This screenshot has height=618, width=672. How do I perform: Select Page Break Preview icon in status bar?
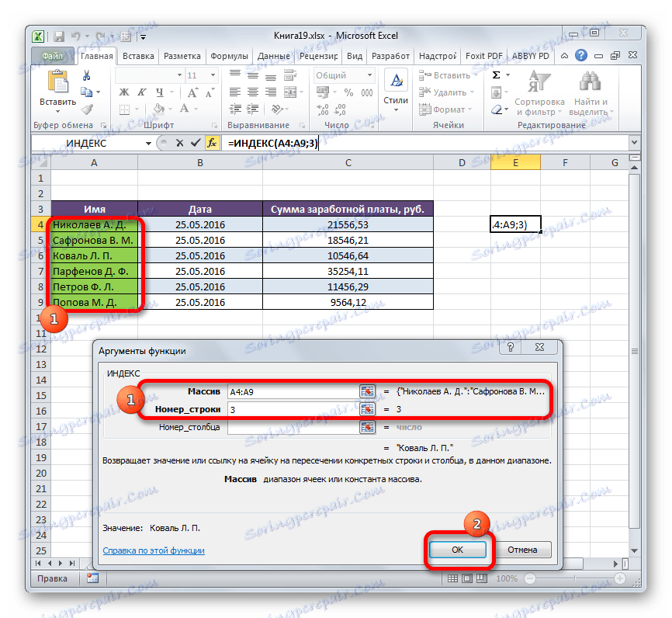click(x=482, y=578)
